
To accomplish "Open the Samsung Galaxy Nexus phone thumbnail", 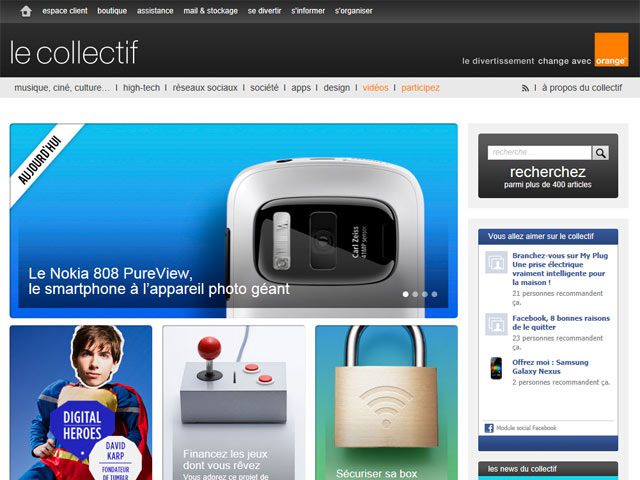I will (x=496, y=368).
